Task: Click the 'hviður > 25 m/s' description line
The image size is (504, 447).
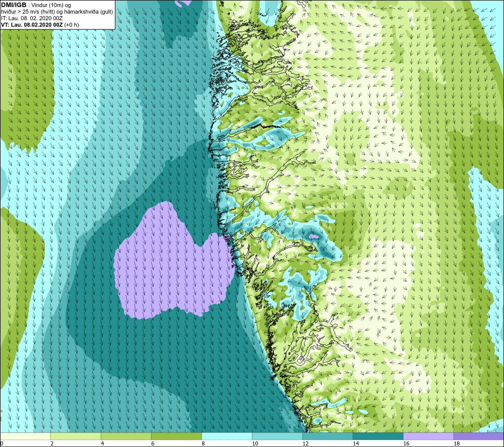Action: (x=57, y=12)
